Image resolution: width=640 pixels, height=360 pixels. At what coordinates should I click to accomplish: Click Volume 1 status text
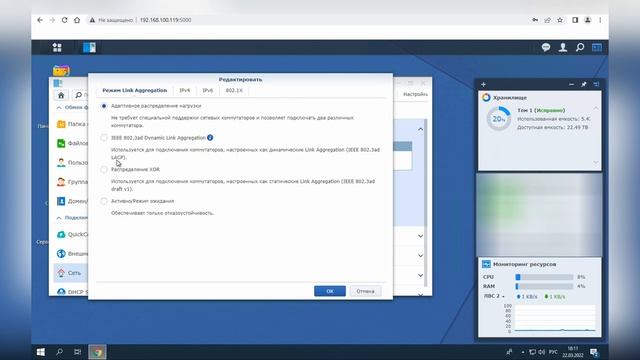pyautogui.click(x=541, y=110)
